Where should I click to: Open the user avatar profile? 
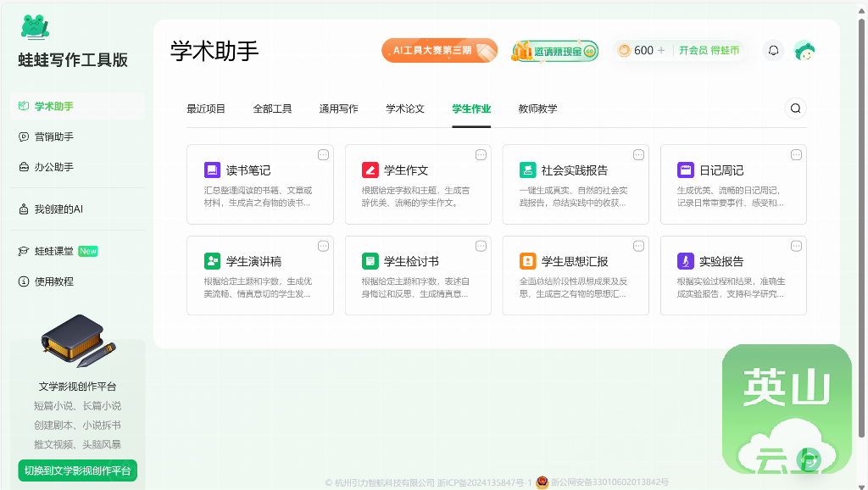pos(804,51)
